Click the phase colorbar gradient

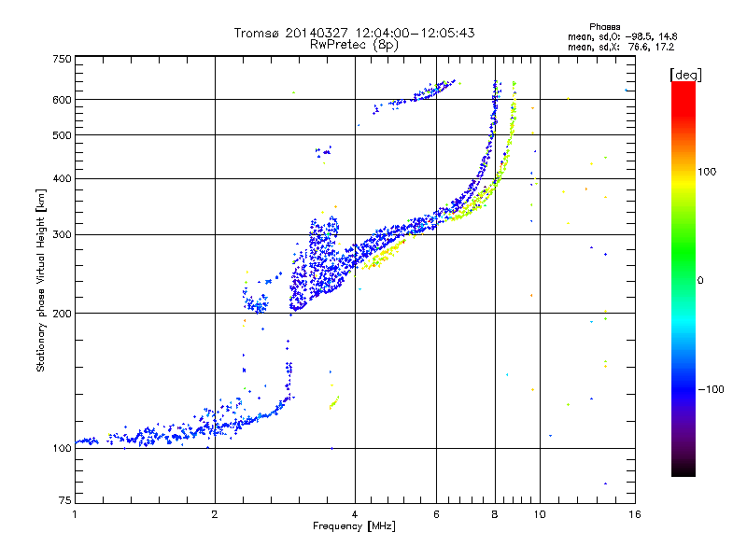click(x=684, y=279)
